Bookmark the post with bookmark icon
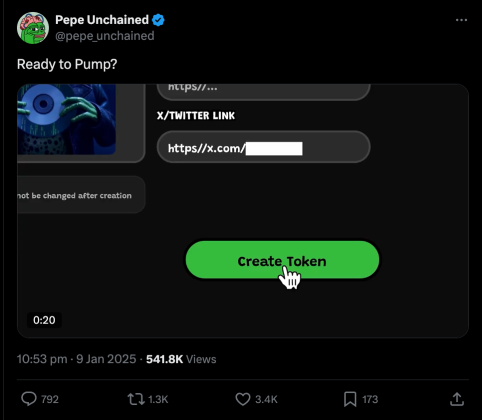The width and height of the screenshot is (482, 420). 350,399
